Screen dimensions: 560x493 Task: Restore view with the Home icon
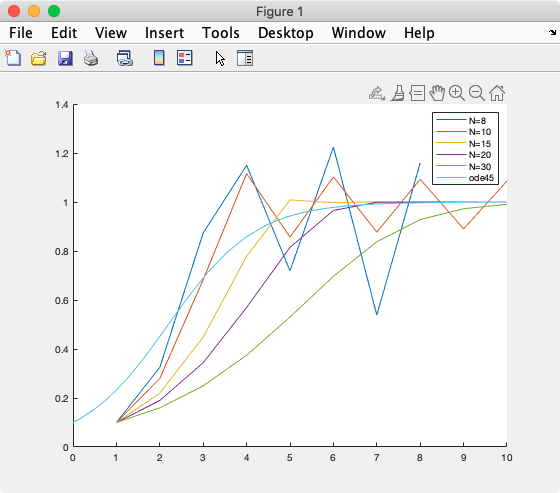pos(497,93)
